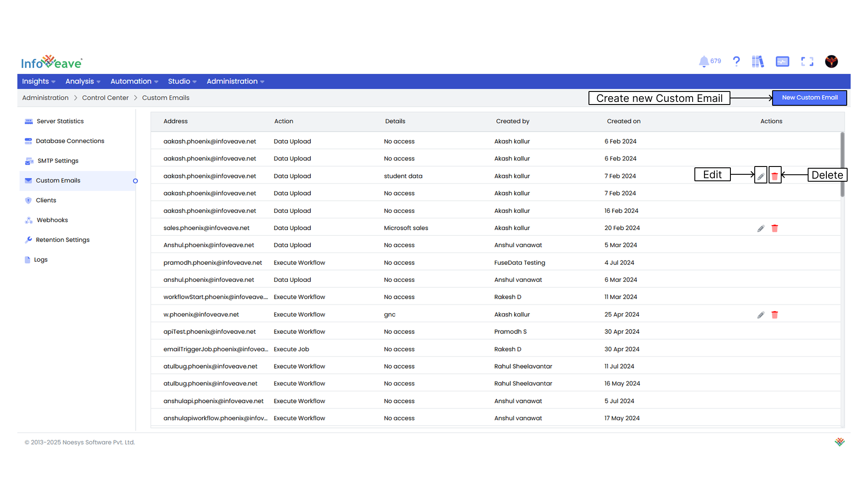Go to Control Center breadcrumb
This screenshot has height=503, width=868.
105,98
